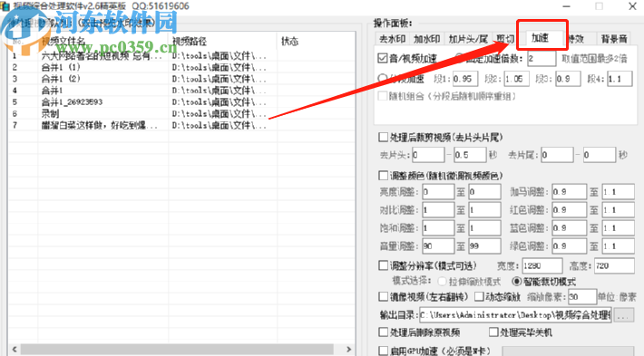Click the first 去片尾 seconds field
The width and height of the screenshot is (644, 356).
(x=557, y=155)
